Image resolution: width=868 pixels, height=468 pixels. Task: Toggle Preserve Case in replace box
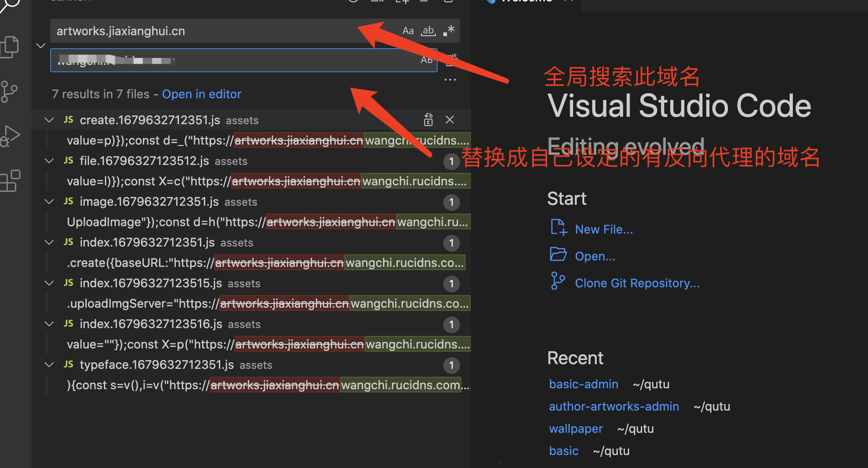click(x=427, y=60)
